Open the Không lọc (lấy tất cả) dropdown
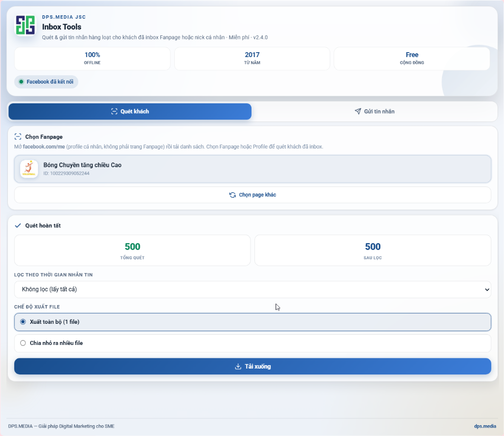Screen dimensions: 504x436 (x=252, y=289)
